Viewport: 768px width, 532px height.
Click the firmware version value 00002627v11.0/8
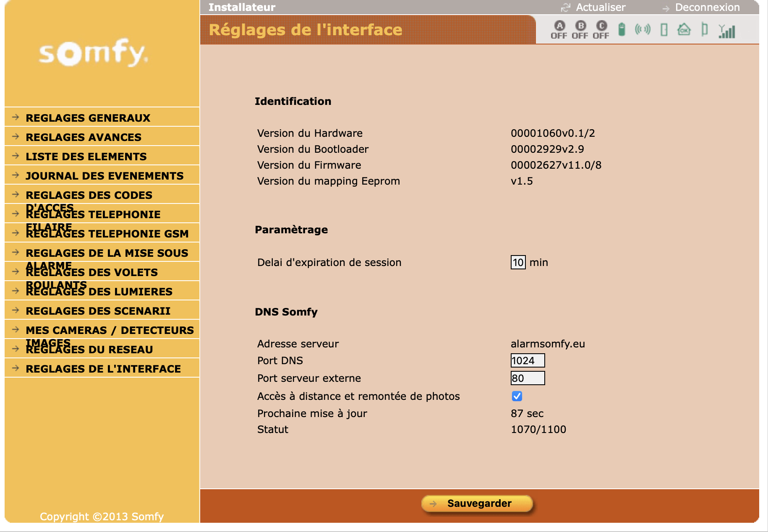pos(556,165)
